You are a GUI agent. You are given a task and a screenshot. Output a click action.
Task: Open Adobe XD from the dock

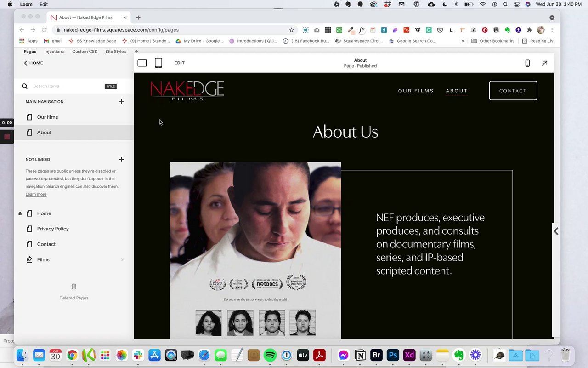(409, 355)
